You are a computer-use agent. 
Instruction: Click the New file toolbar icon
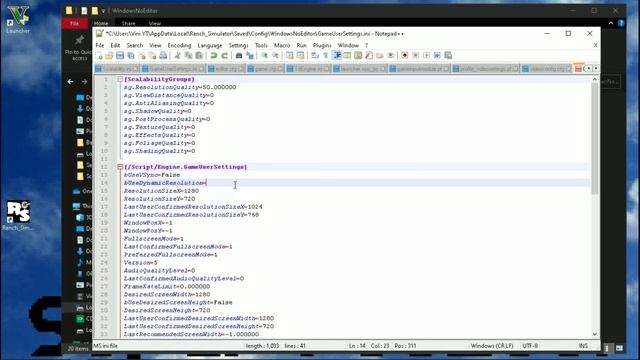coord(99,56)
